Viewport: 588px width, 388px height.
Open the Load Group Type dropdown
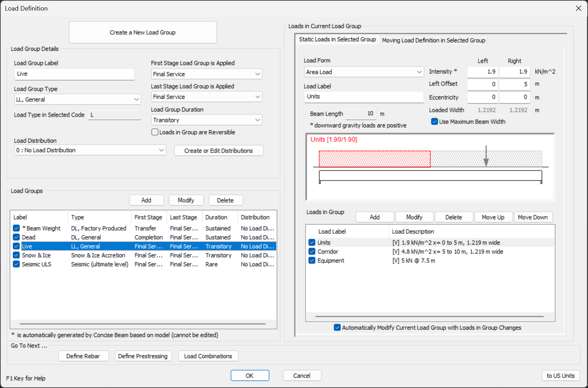78,100
